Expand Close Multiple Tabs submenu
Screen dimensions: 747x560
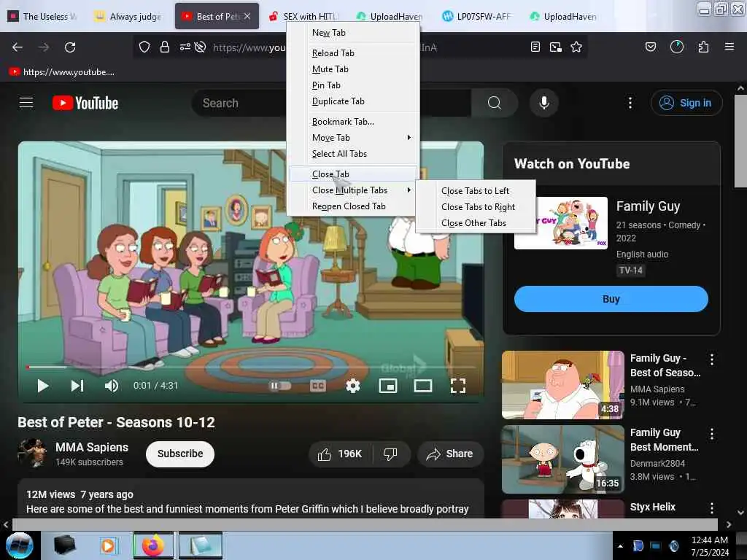[353, 190]
